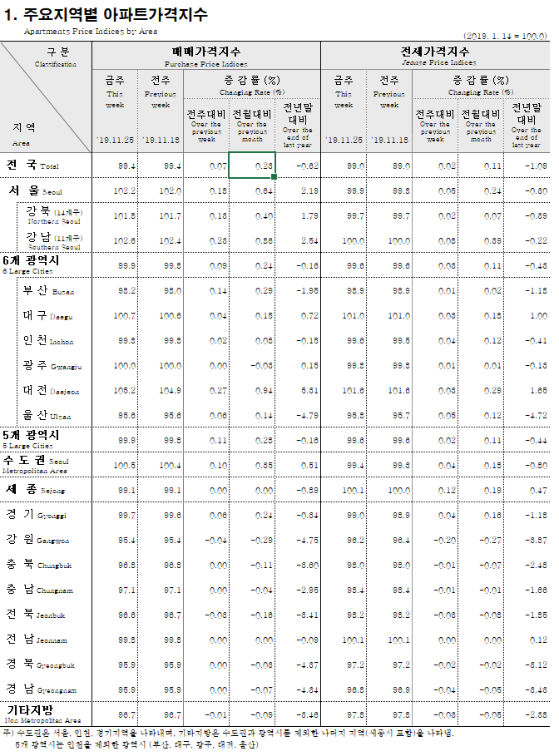Select Jeonnam Jeonse end-of-last-year change 0.12
559x756 pixels.
[539, 640]
